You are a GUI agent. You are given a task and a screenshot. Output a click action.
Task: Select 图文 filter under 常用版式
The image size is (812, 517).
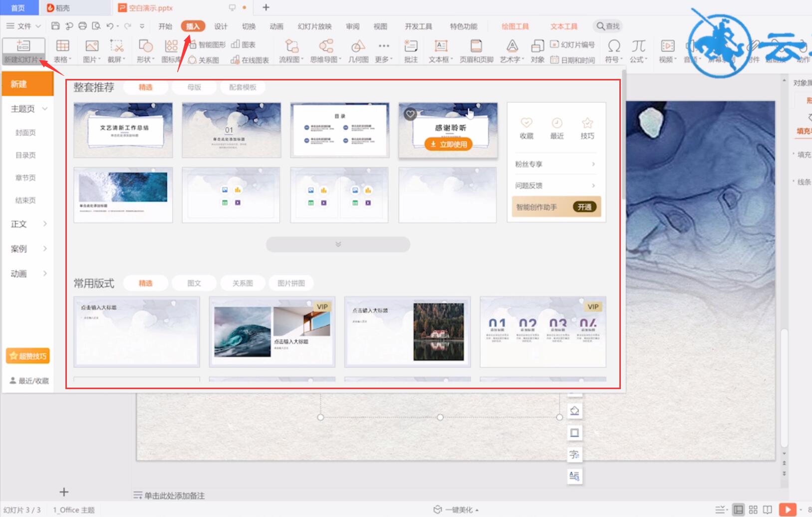(194, 283)
